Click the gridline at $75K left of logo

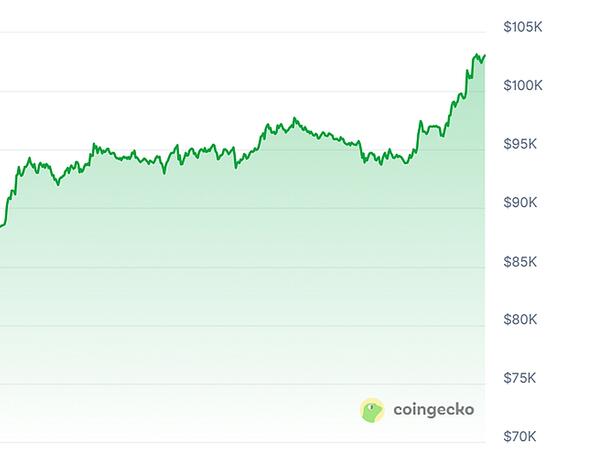pyautogui.click(x=200, y=384)
